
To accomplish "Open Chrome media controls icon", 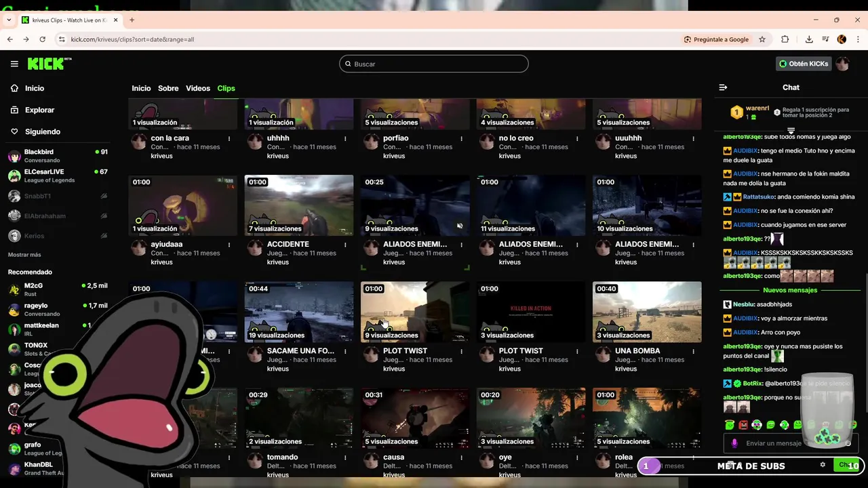I will pos(825,39).
